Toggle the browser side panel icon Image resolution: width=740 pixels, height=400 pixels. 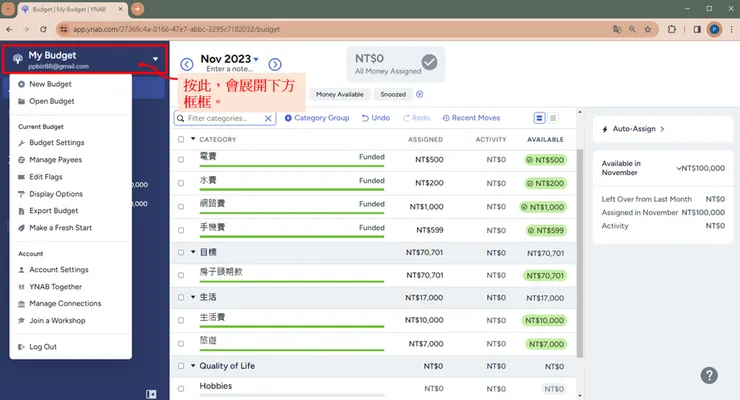tap(697, 29)
